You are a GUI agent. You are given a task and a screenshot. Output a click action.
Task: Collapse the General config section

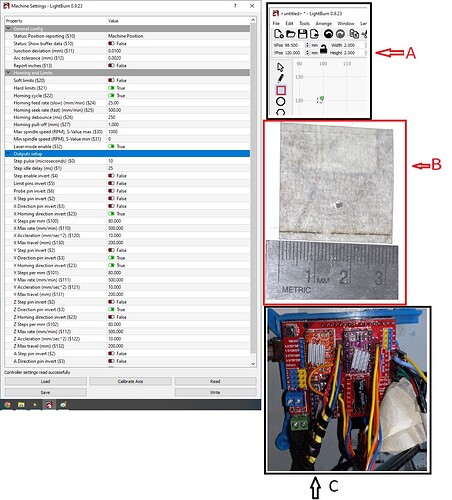pyautogui.click(x=8, y=29)
